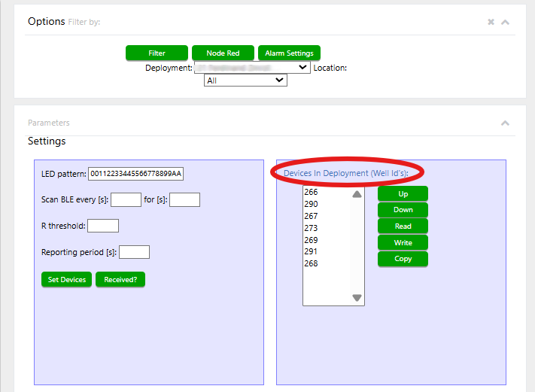535x392 pixels.
Task: Open Alarm Settings
Action: tap(290, 53)
